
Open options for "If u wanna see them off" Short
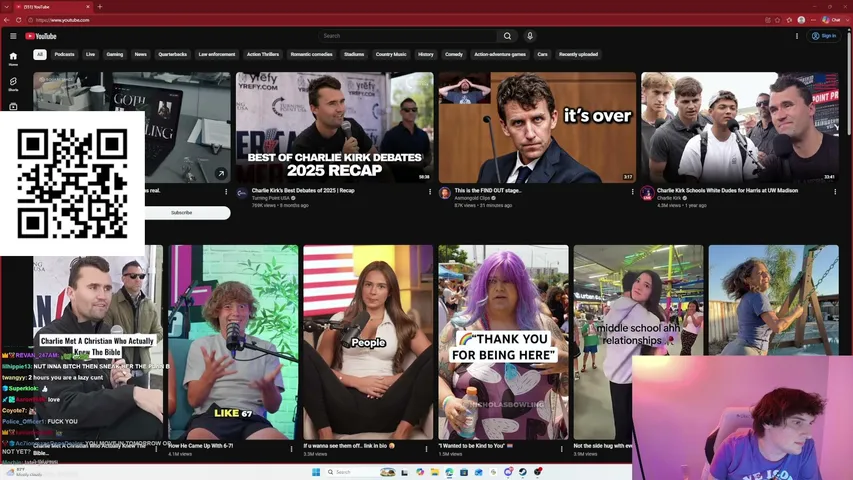[426, 449]
